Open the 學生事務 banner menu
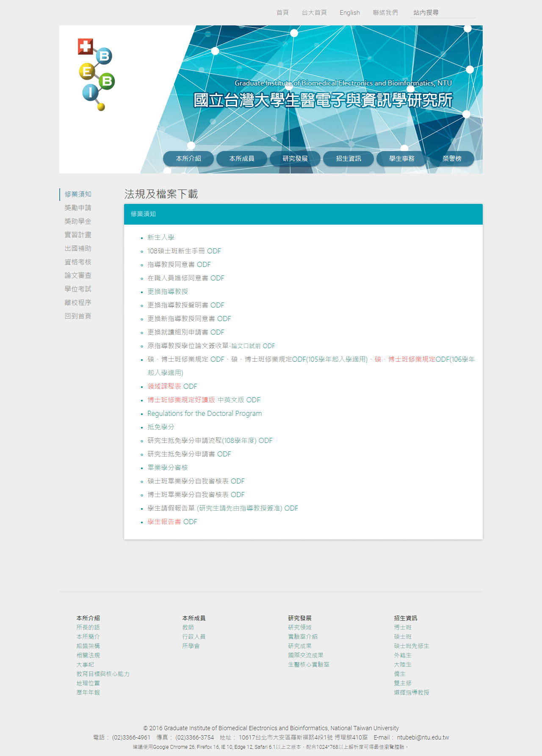The width and height of the screenshot is (542, 756). [402, 159]
